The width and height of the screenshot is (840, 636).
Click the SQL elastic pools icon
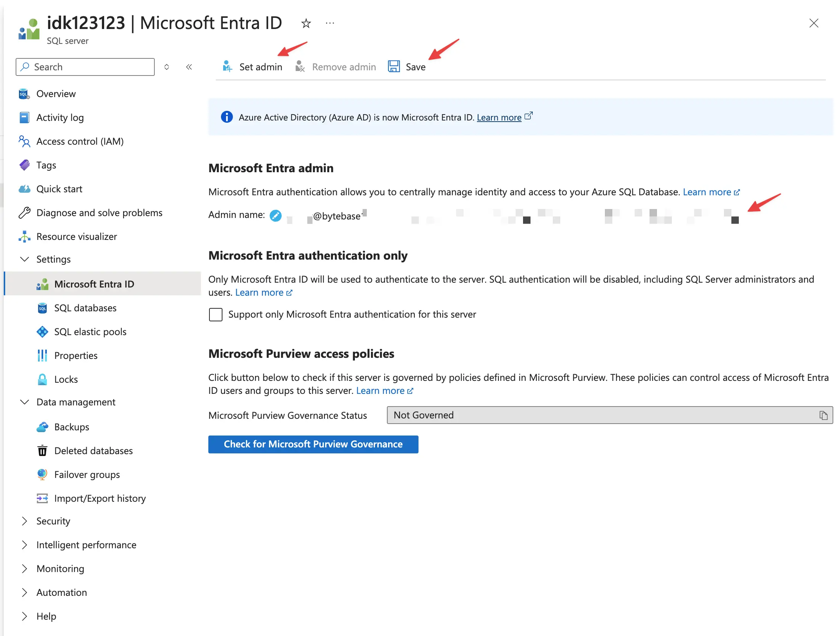(x=42, y=332)
